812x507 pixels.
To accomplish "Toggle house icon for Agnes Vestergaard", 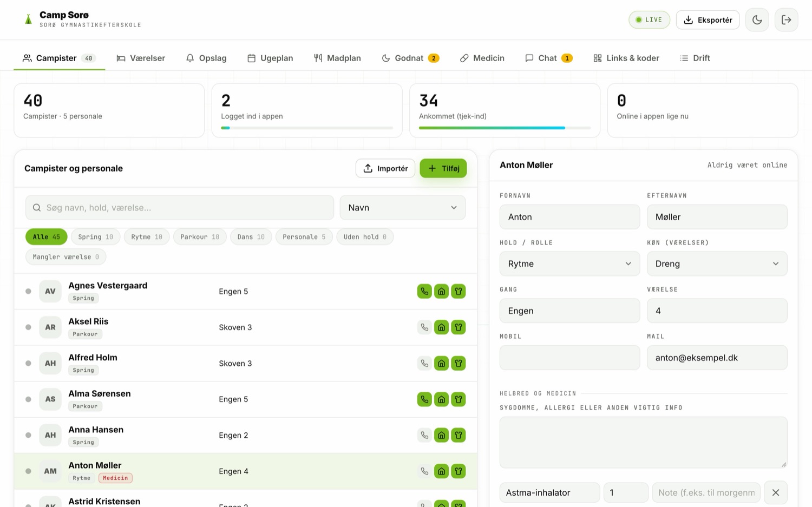I will (441, 291).
